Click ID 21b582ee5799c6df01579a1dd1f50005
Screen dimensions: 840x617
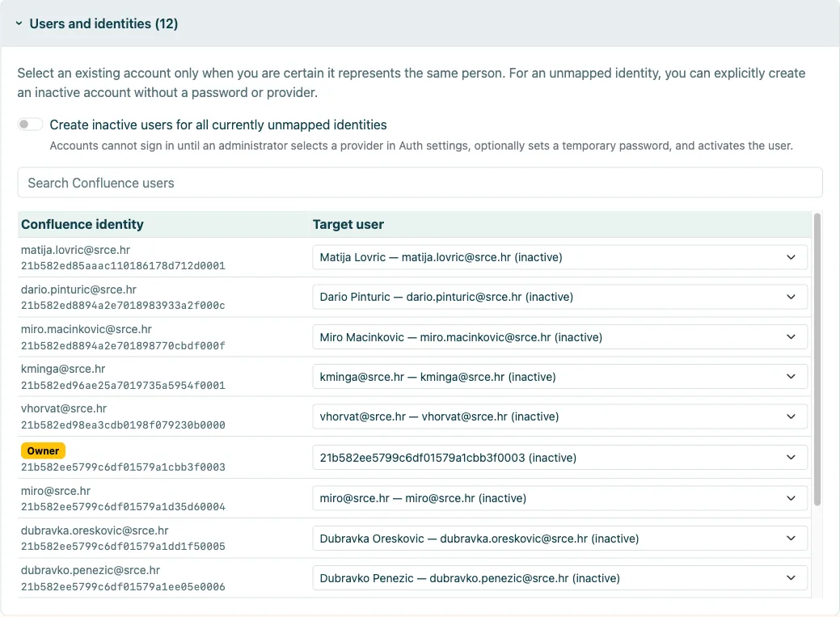tap(123, 546)
